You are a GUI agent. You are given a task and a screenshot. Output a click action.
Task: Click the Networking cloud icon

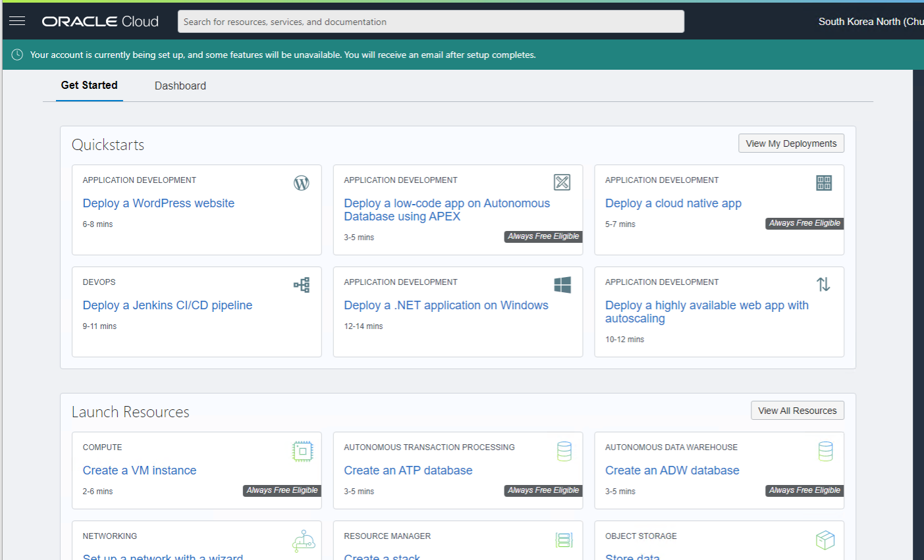pyautogui.click(x=304, y=541)
